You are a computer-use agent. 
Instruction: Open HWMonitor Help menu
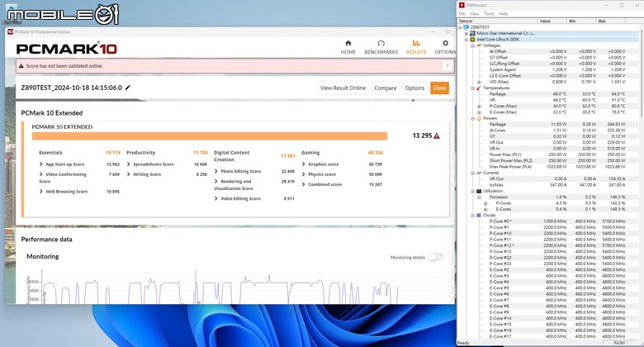[503, 13]
